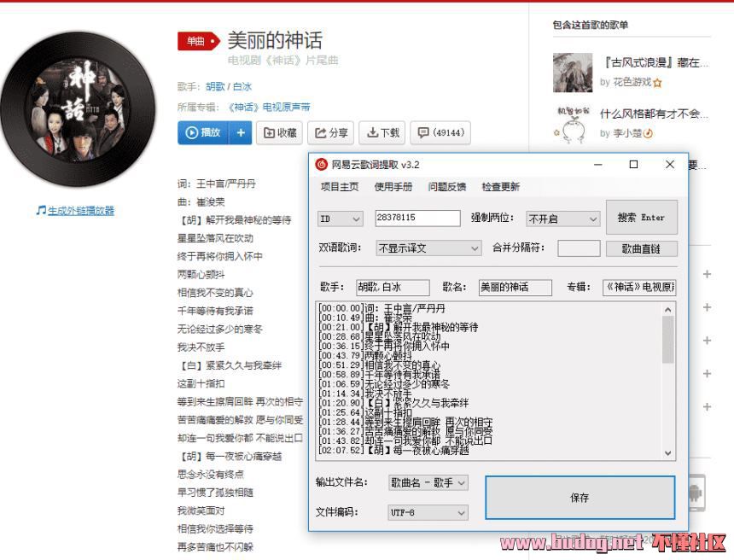
Task: Open the 项目主页 menu item
Action: coord(340,187)
